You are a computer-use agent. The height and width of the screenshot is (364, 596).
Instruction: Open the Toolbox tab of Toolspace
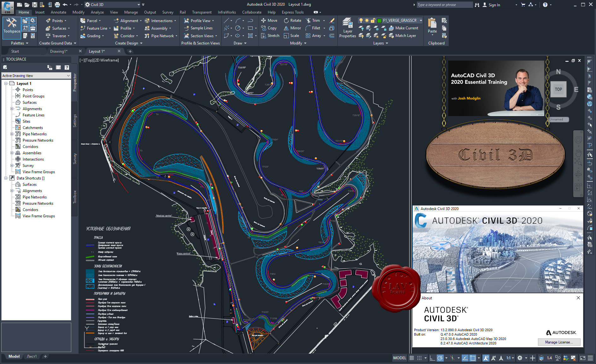click(75, 197)
